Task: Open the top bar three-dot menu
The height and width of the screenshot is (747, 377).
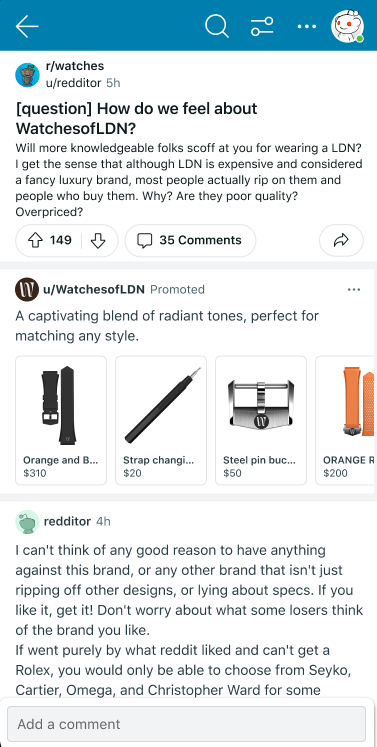Action: 306,26
